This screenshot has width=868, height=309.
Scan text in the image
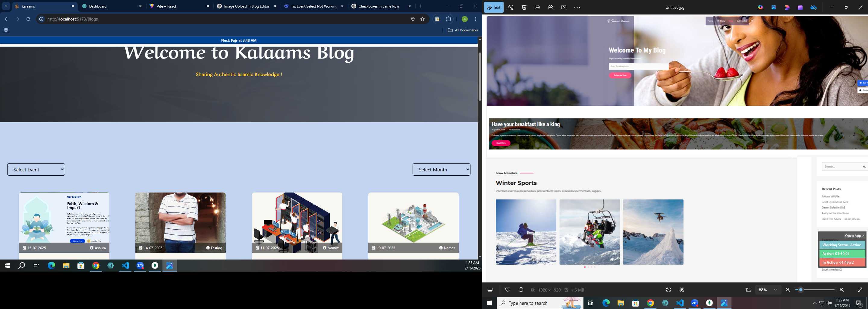tap(682, 290)
